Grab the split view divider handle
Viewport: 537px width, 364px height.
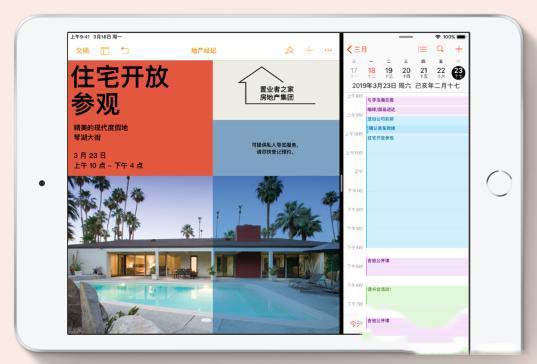coord(341,183)
